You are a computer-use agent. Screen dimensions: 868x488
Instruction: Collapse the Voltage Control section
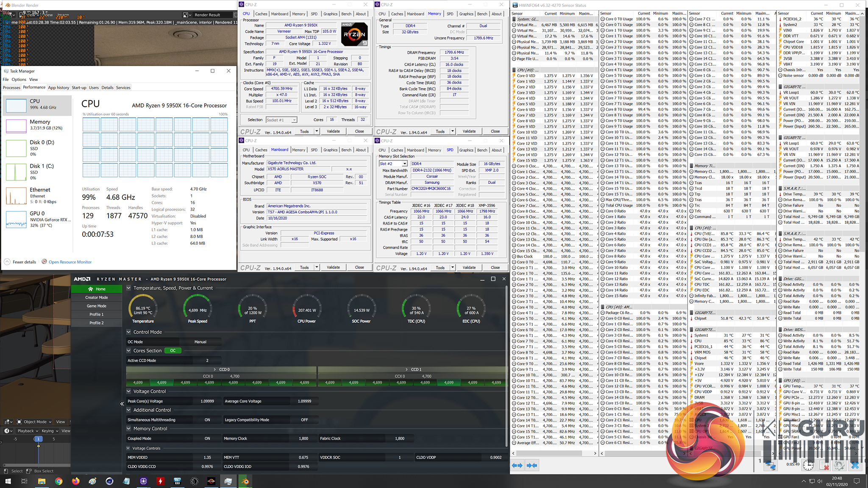coord(129,391)
